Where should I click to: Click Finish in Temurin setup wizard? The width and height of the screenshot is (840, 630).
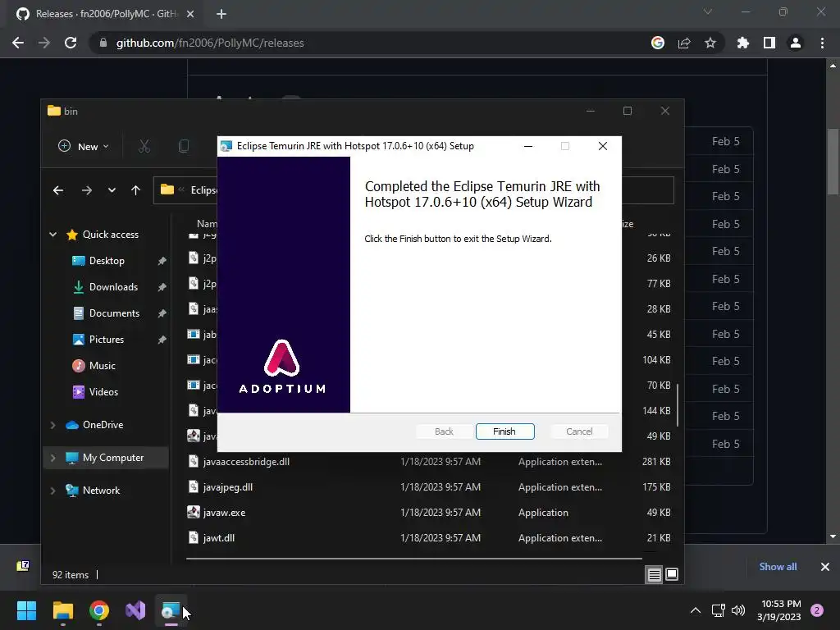(504, 431)
